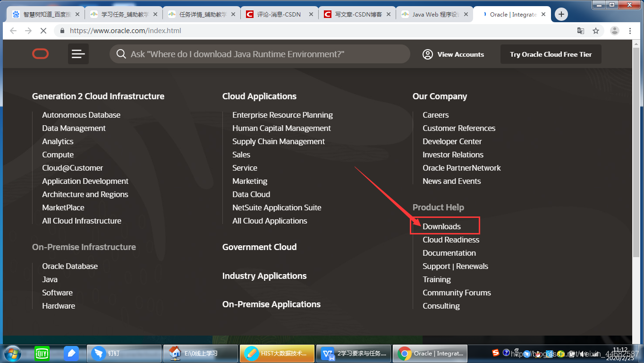Open the Training link
The width and height of the screenshot is (644, 363).
(437, 279)
